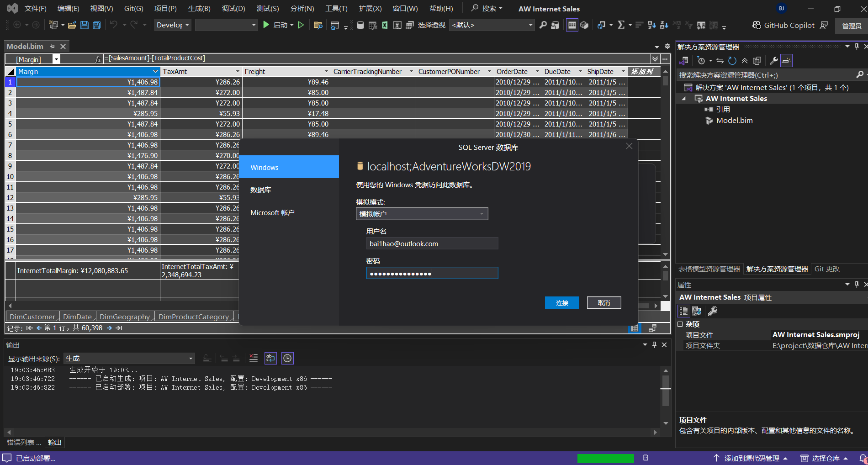Open the 调试(D) menu
This screenshot has height=465, width=868.
click(233, 9)
